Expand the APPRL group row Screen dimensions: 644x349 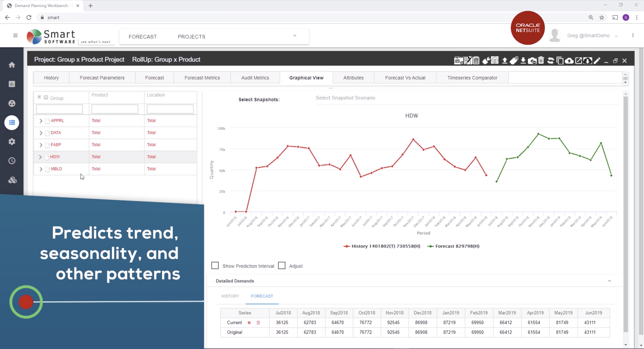(41, 121)
